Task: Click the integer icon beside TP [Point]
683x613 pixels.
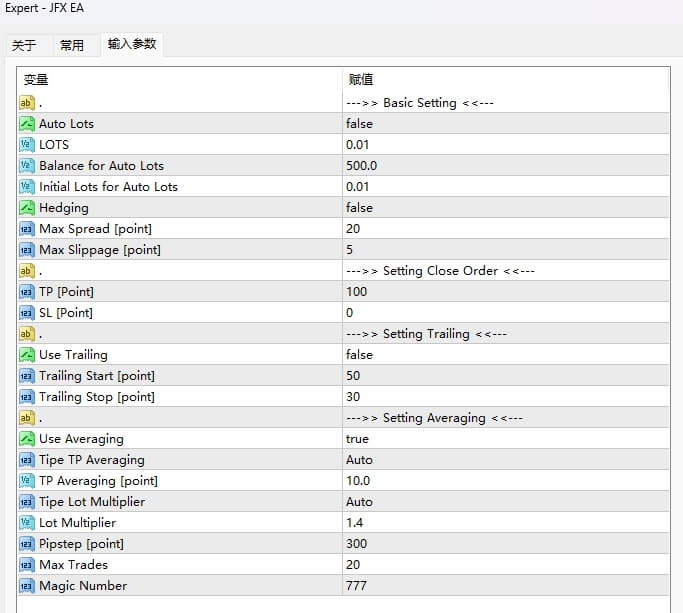Action: (x=27, y=291)
